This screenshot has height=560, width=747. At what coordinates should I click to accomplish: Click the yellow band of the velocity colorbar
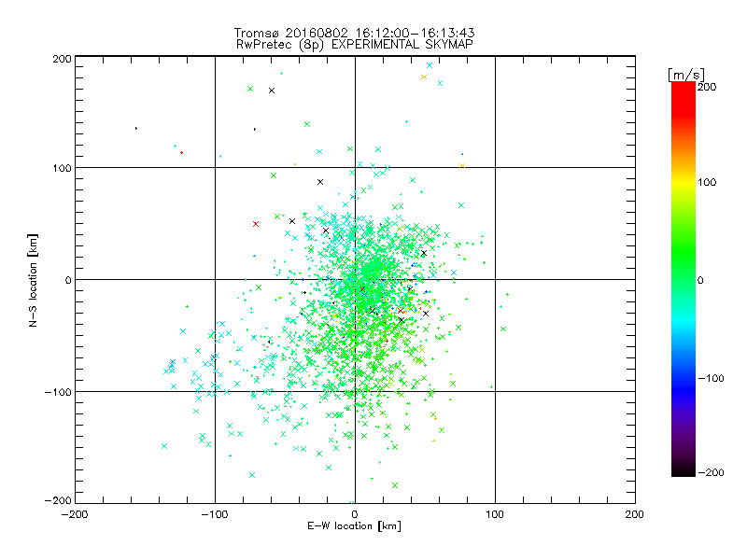tap(684, 182)
